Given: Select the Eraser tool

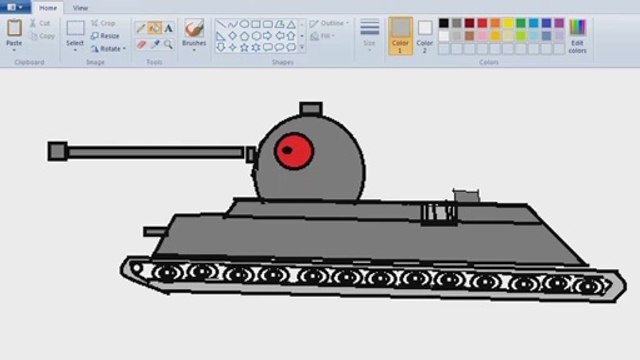Looking at the screenshot, I should point(141,44).
